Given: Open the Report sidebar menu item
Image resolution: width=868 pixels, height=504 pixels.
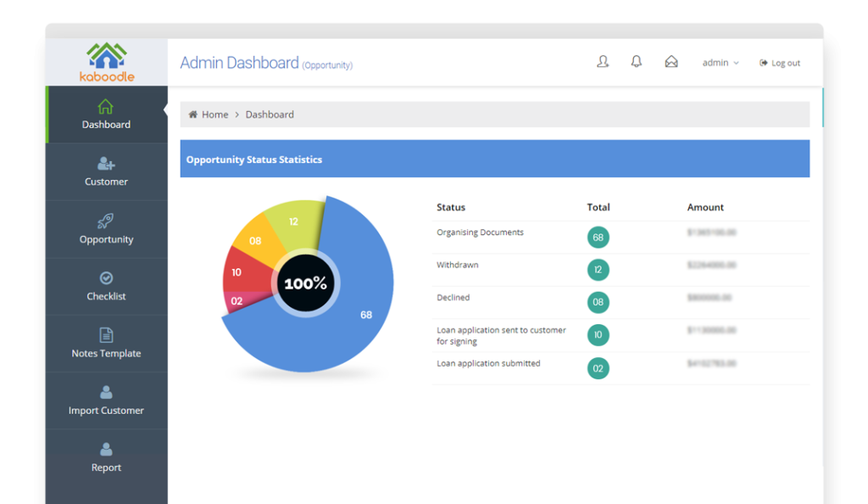Looking at the screenshot, I should tap(106, 457).
